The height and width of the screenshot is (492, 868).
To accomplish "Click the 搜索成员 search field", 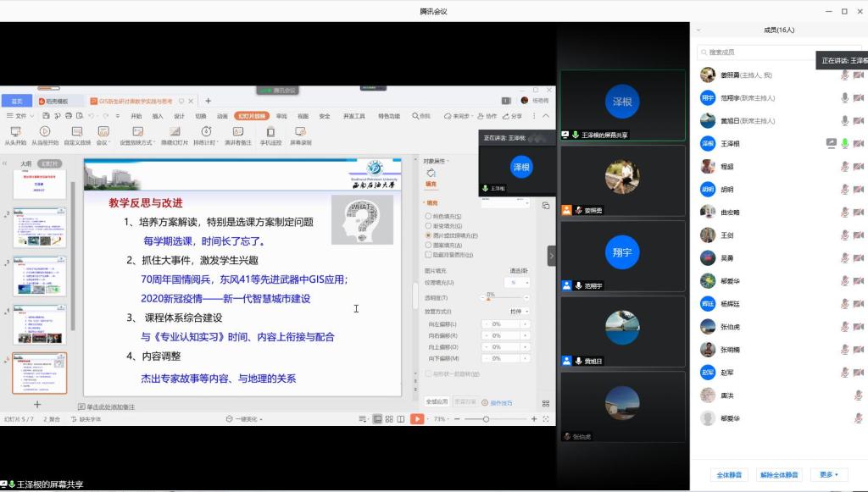I will (x=754, y=53).
